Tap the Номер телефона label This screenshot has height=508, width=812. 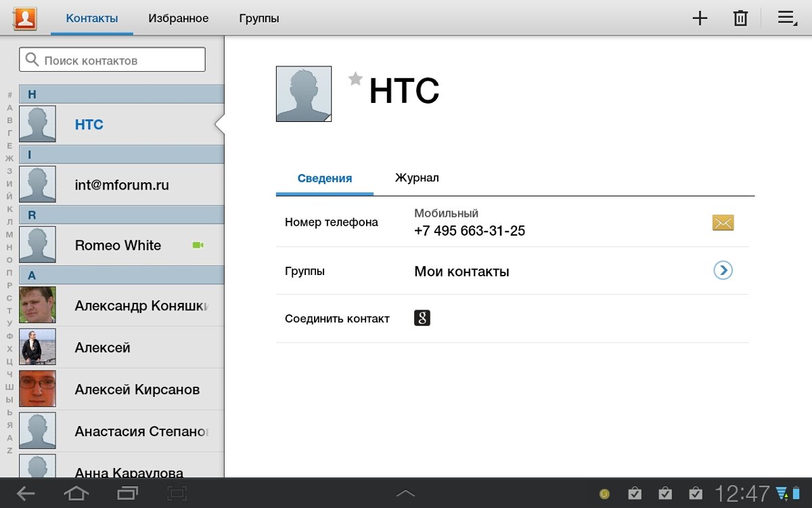tap(332, 222)
